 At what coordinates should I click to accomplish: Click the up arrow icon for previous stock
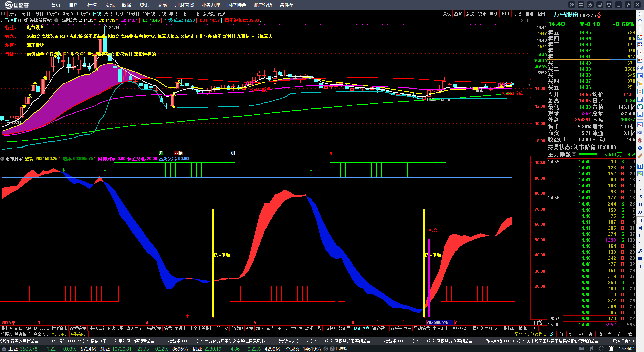(x=640, y=22)
